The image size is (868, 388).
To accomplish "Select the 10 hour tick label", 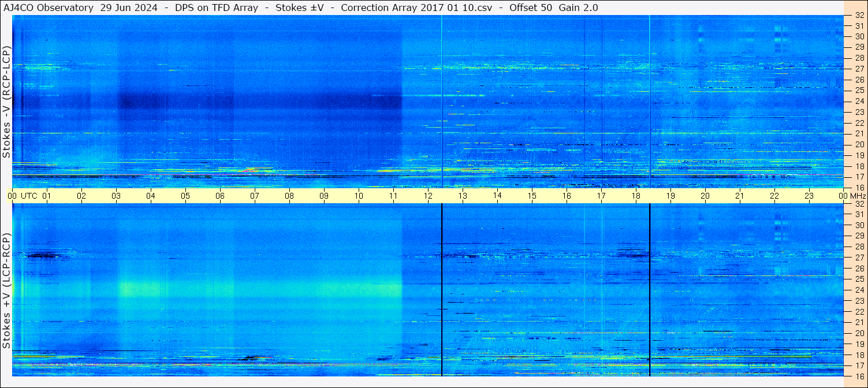I will (359, 196).
